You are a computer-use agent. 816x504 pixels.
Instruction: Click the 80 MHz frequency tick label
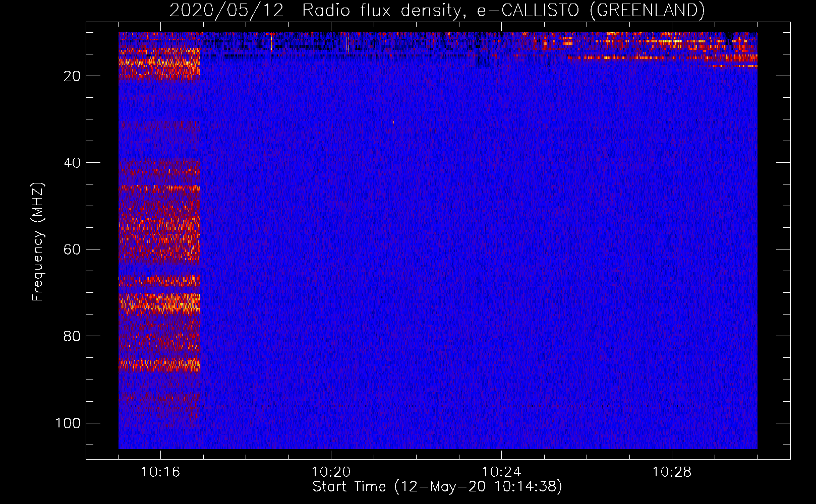click(x=72, y=336)
